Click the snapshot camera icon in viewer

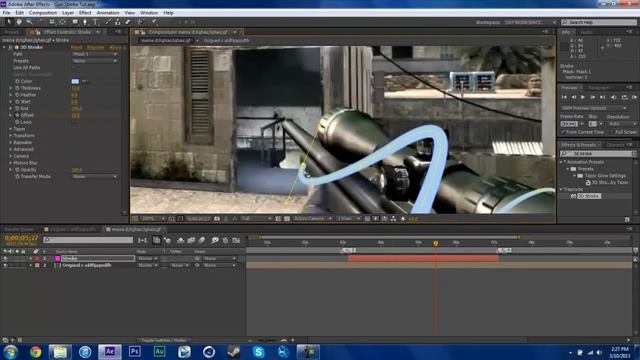(217, 219)
